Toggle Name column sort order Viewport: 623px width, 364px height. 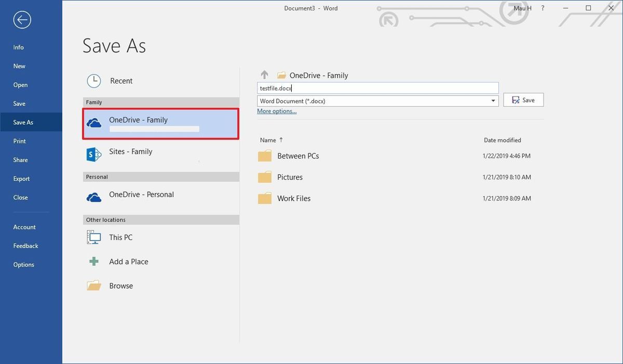270,139
